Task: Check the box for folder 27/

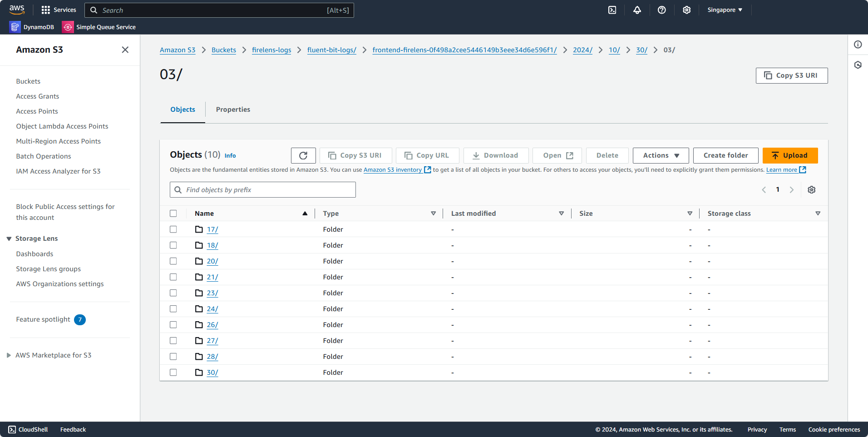Action: [x=173, y=341]
